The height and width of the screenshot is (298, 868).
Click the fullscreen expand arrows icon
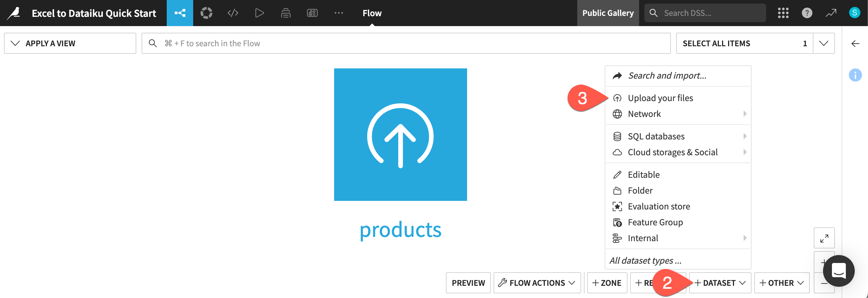point(824,238)
